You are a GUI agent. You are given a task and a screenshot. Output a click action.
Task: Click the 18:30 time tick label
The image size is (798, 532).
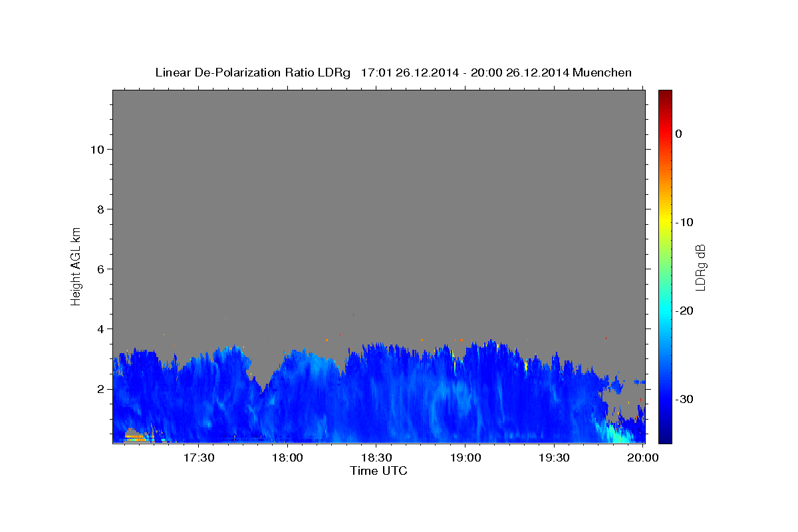(x=376, y=458)
